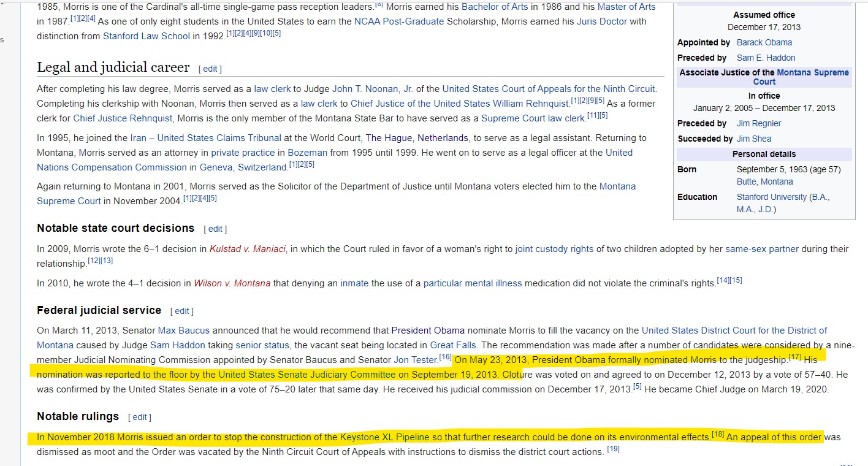Open the Geneva link
This screenshot has height=466, width=868.
[216, 167]
